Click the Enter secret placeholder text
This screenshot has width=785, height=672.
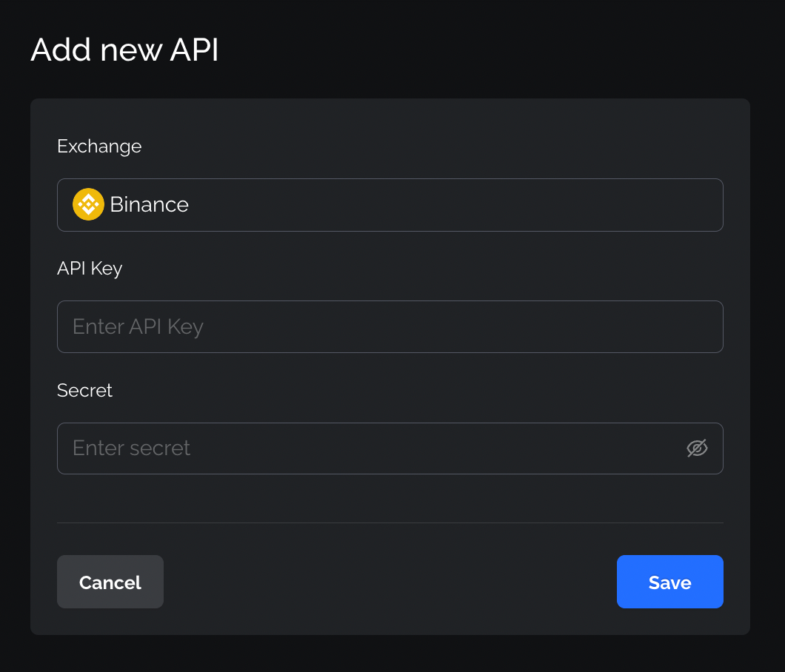[x=131, y=448]
